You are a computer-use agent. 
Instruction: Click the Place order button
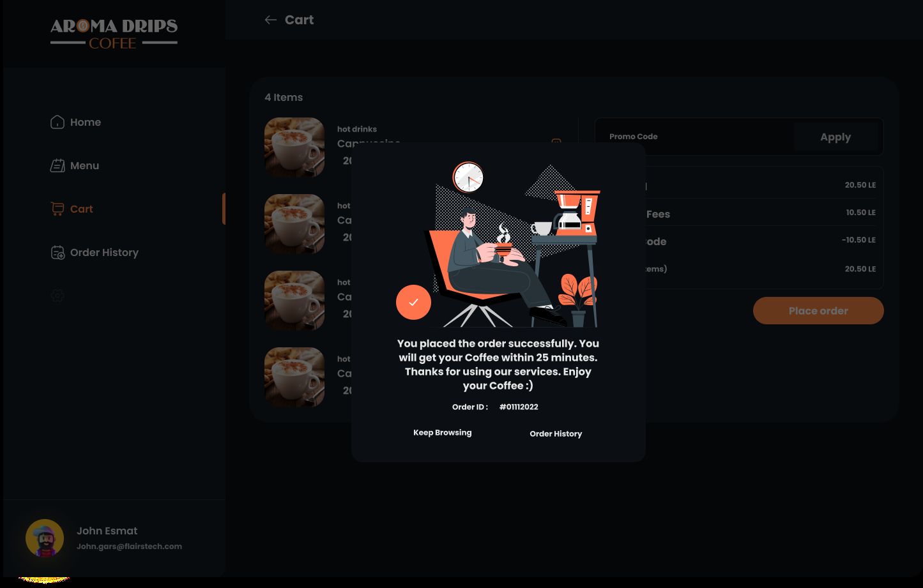click(x=818, y=311)
